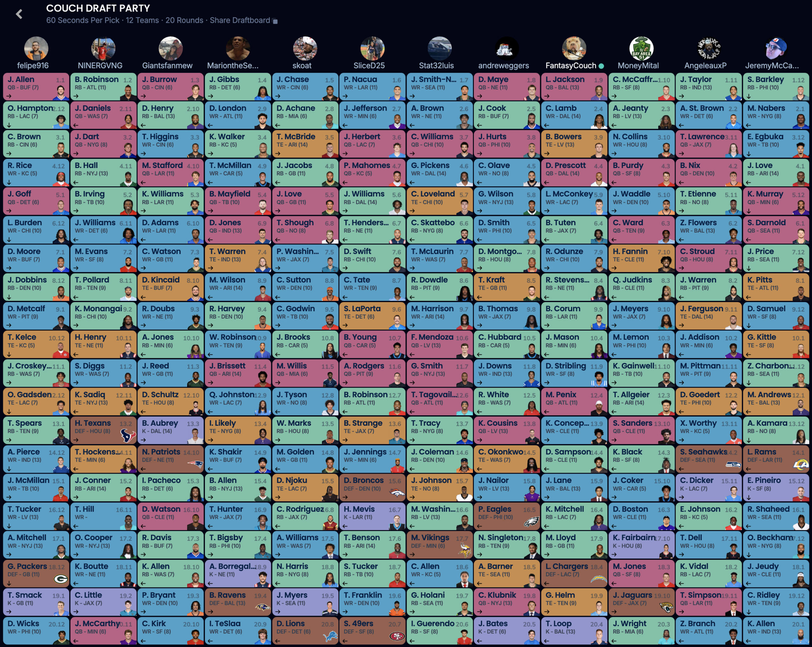Select the B. Bowers pick 3.9 card
The width and height of the screenshot is (812, 647).
pyautogui.click(x=574, y=144)
